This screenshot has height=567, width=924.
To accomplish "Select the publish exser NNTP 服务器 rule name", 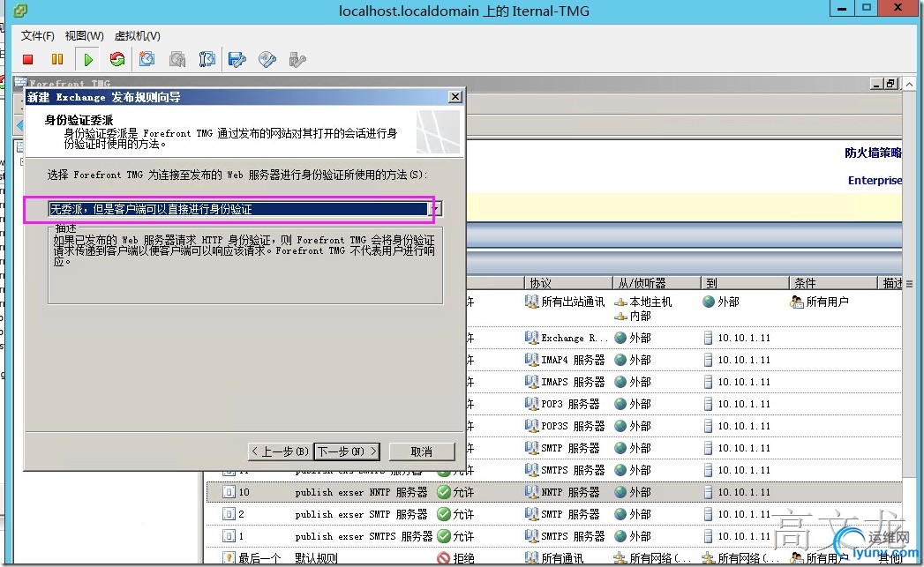I will (361, 492).
